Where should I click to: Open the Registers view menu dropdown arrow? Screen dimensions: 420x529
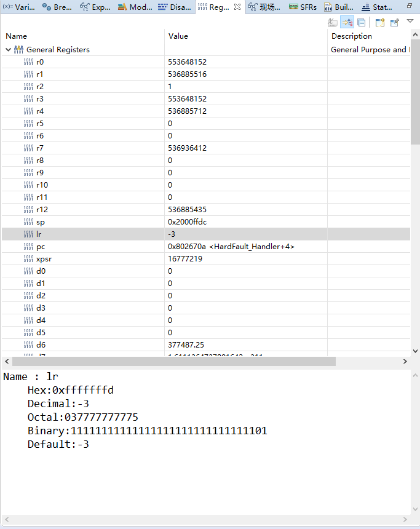pos(410,21)
